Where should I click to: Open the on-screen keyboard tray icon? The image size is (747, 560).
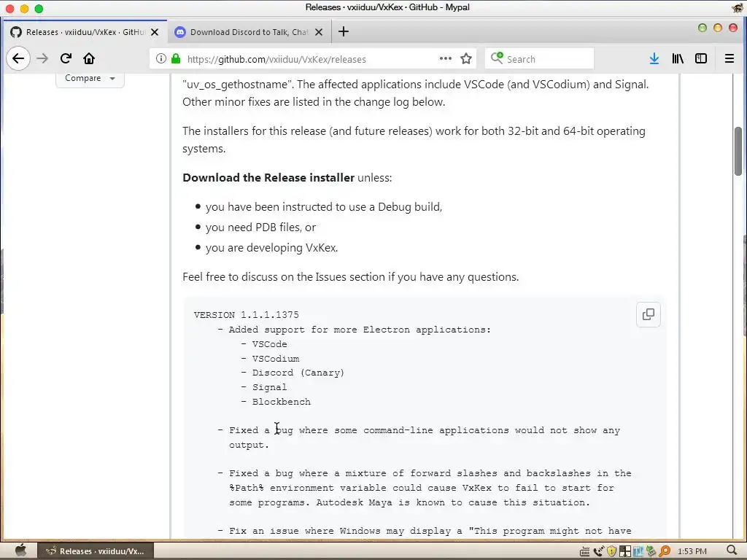tap(584, 551)
